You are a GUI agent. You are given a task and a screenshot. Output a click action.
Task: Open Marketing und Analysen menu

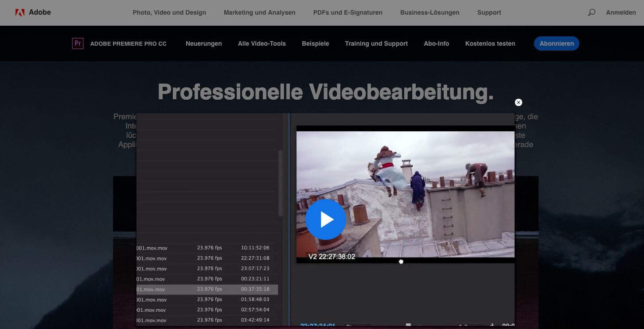[x=259, y=12]
